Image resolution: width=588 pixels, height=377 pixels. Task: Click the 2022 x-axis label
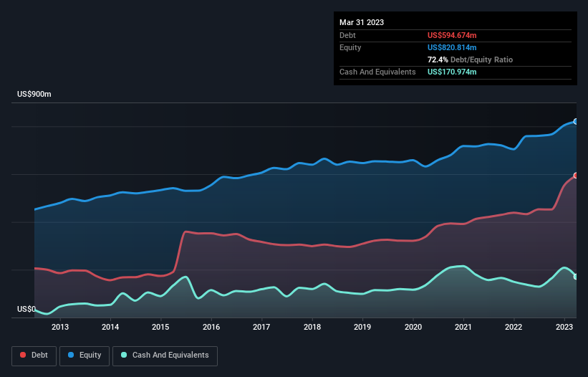(x=514, y=327)
